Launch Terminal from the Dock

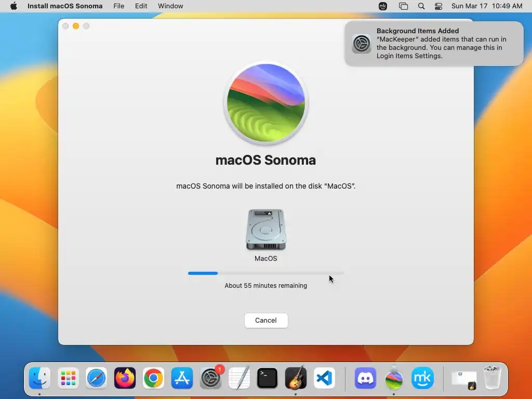268,378
